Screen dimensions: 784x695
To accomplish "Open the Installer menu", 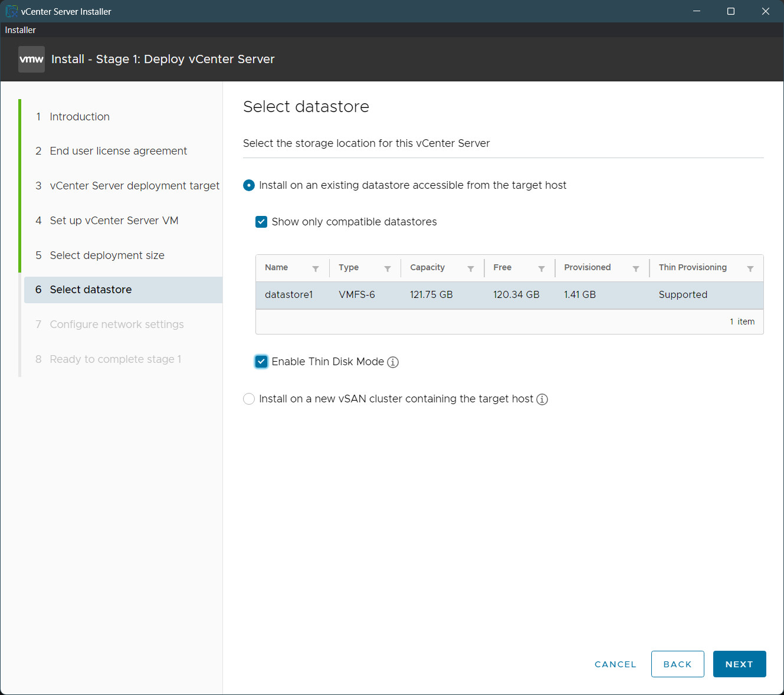I will pos(20,30).
